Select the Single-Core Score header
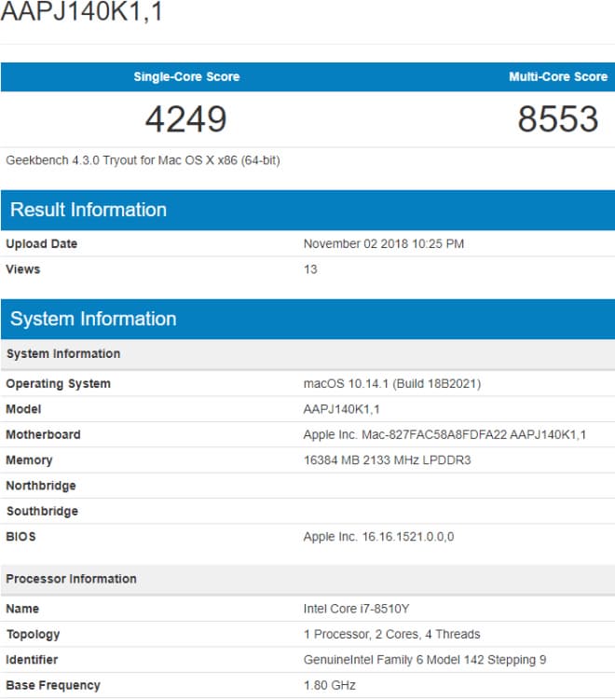The image size is (615, 700). tap(186, 76)
